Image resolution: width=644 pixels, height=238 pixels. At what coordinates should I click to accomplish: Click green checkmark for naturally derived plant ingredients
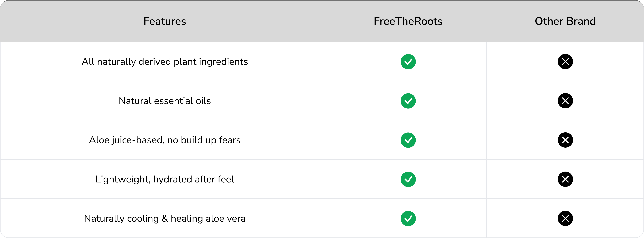(408, 62)
